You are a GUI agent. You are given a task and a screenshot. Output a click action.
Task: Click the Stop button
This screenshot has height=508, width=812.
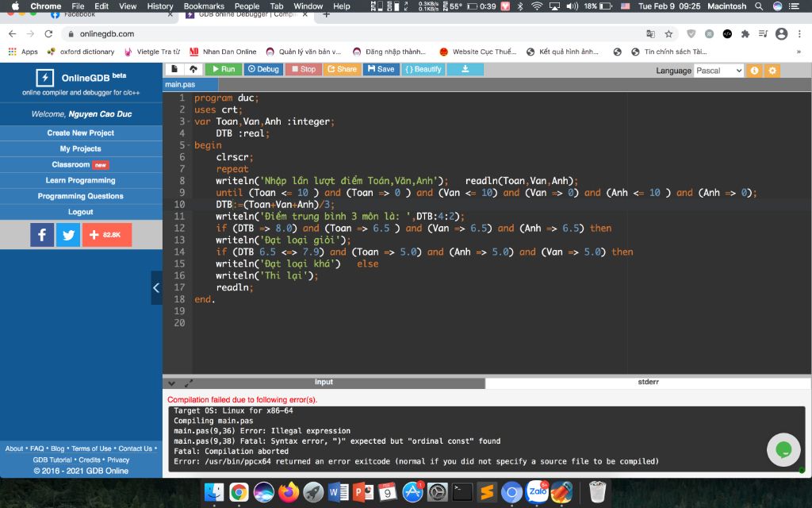(304, 69)
